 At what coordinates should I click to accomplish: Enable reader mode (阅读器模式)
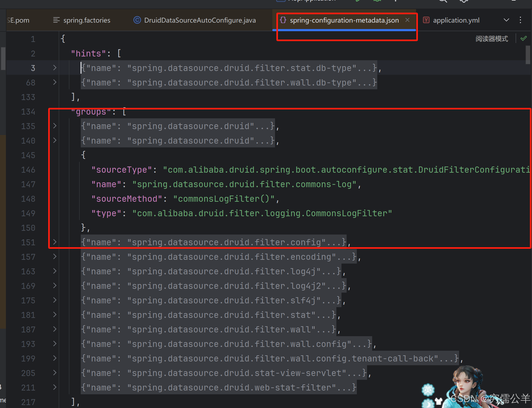coord(491,39)
